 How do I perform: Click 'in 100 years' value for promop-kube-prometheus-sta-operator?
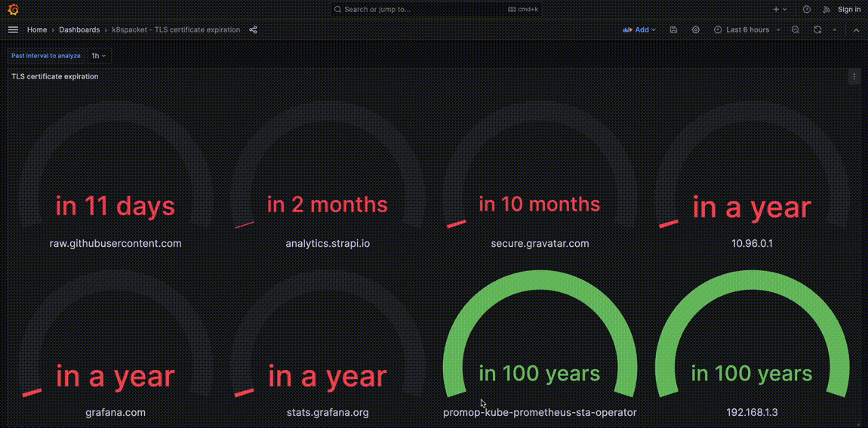540,374
